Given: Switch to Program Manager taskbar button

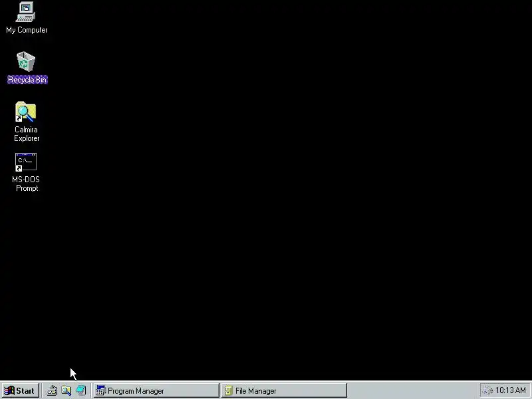Looking at the screenshot, I should (156, 391).
